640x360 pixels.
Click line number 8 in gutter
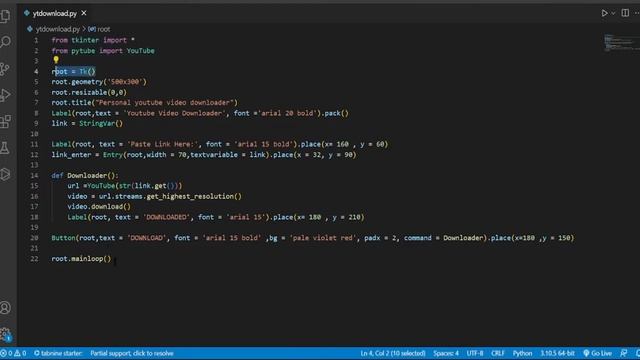click(x=36, y=113)
